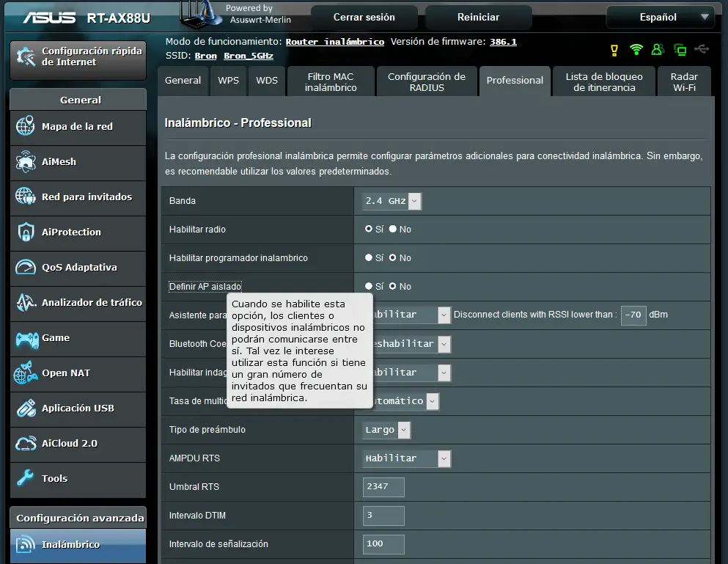
Task: Open the Mapa de la red globe icon
Action: pos(26,125)
